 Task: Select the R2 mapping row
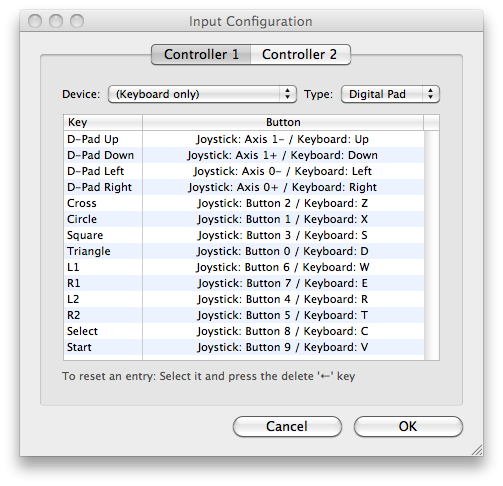244,315
